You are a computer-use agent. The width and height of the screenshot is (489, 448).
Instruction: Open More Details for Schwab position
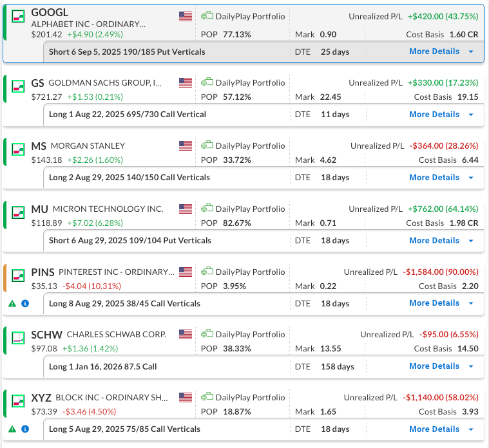434,366
